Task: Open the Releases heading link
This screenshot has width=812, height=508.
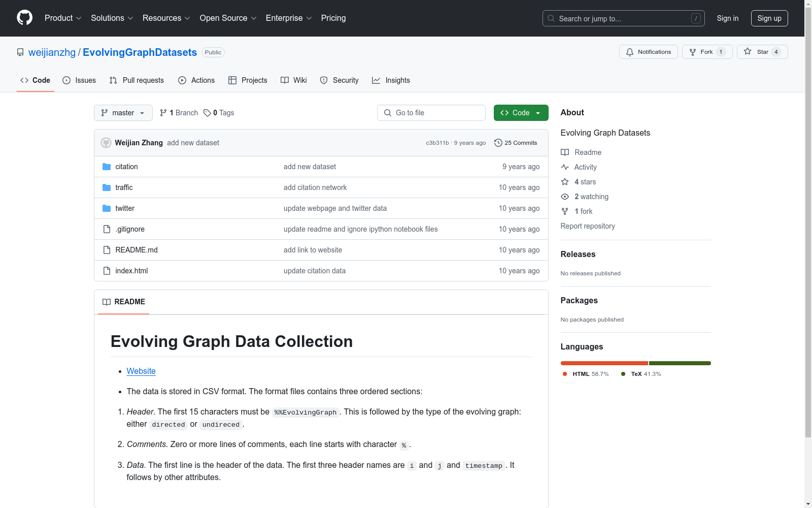Action: coord(578,255)
